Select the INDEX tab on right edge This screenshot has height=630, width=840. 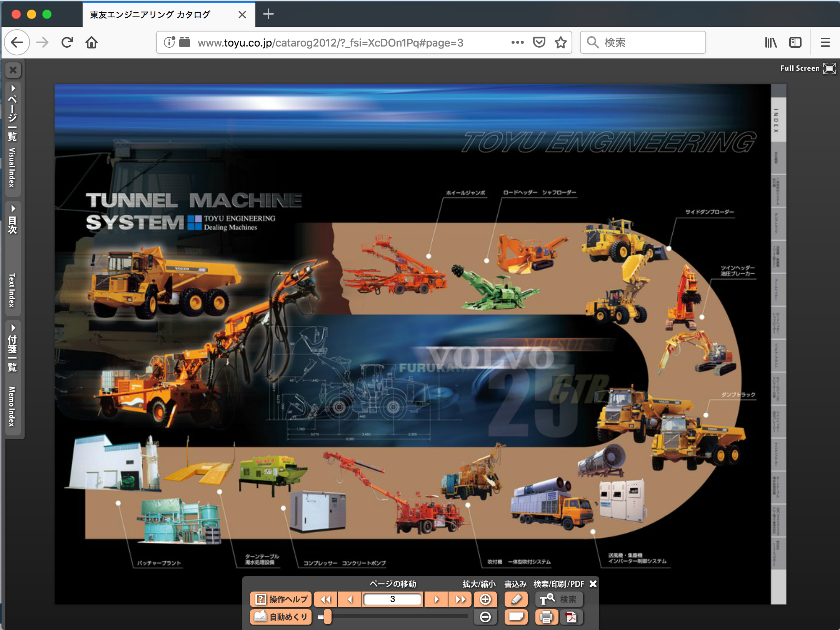778,120
